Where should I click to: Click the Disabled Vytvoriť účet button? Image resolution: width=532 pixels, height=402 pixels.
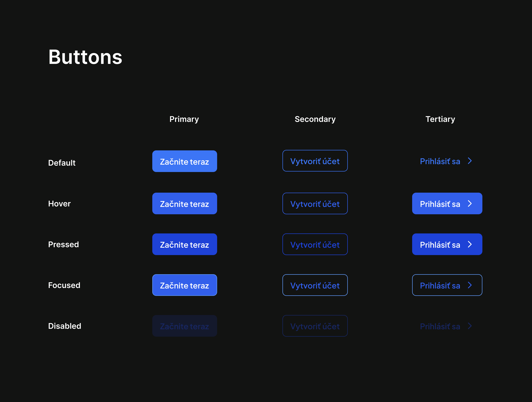(x=315, y=326)
